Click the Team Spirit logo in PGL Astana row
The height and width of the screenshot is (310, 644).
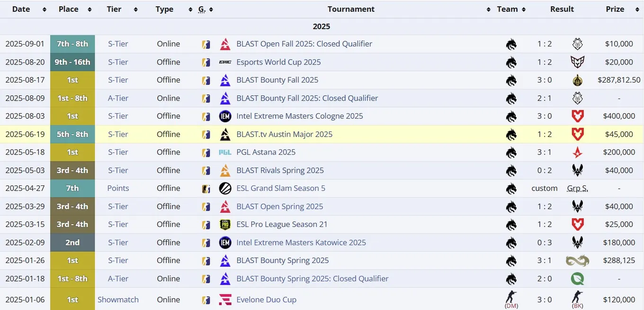tap(511, 152)
